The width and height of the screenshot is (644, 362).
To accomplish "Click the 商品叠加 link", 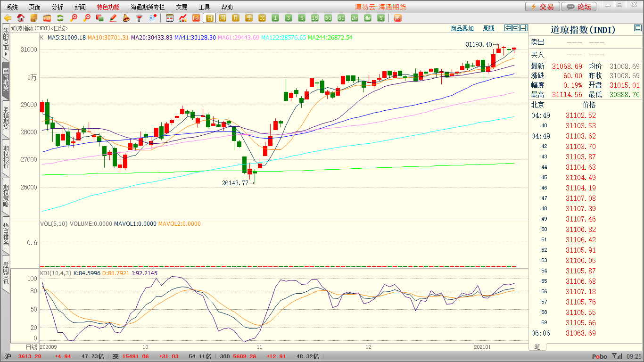I will coord(462,28).
